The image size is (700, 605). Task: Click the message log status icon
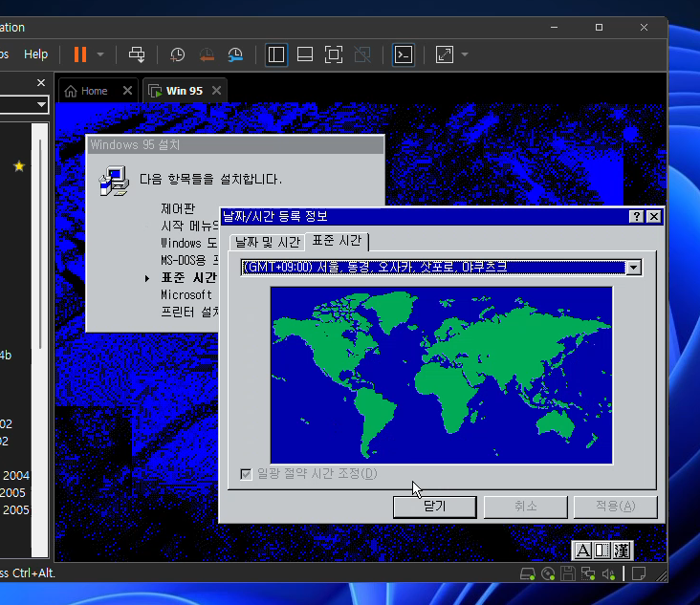pos(639,573)
